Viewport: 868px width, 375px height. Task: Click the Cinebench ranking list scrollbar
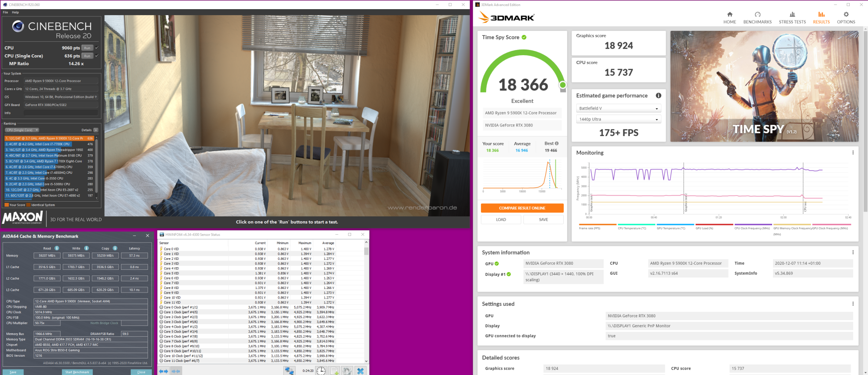(96, 167)
